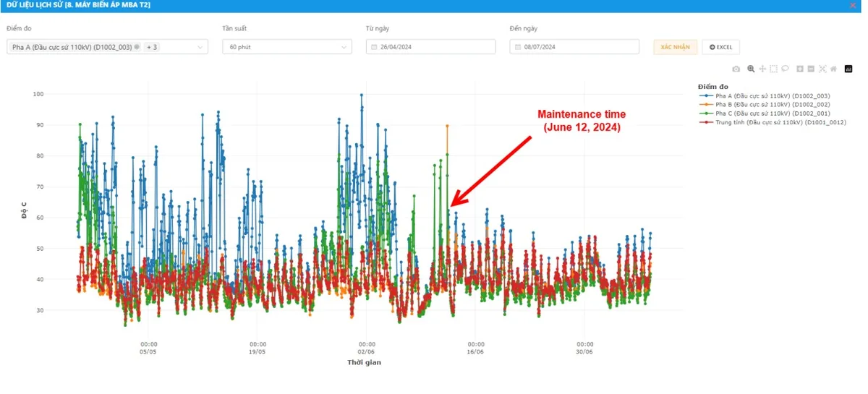Click the Điểm đo legend title
868x394 pixels.
point(713,86)
